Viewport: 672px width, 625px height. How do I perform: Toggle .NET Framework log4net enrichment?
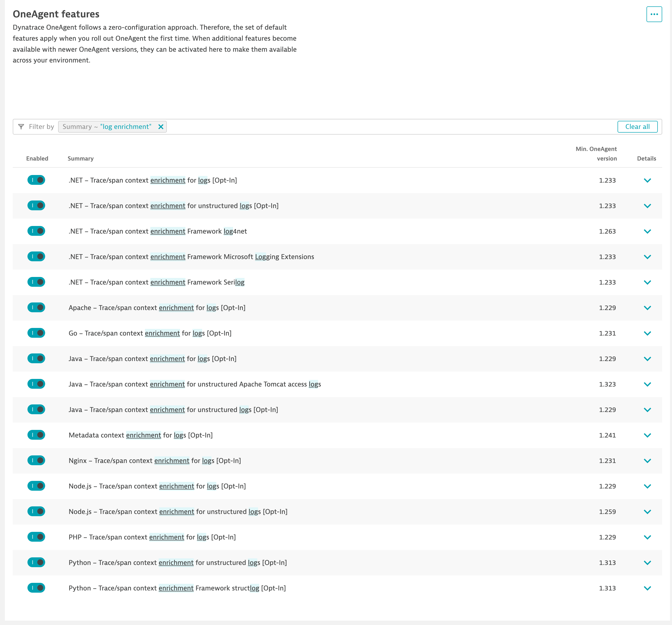coord(36,231)
